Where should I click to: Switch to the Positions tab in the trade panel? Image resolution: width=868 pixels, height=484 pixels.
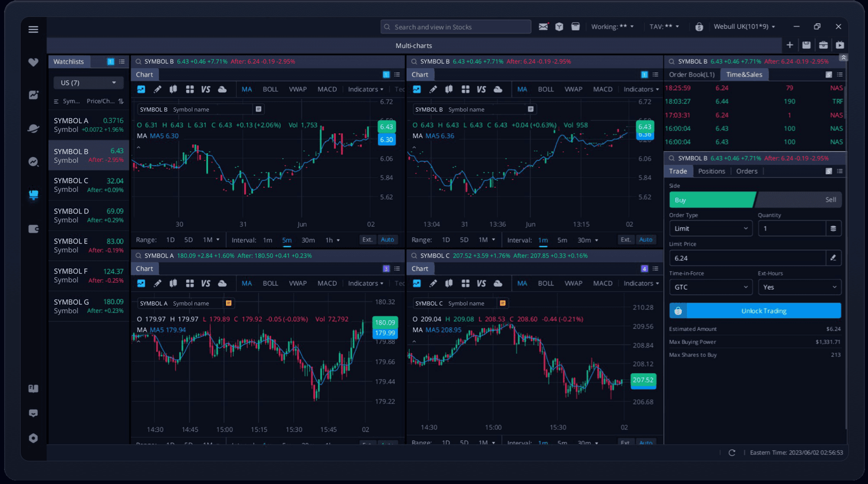pyautogui.click(x=712, y=171)
